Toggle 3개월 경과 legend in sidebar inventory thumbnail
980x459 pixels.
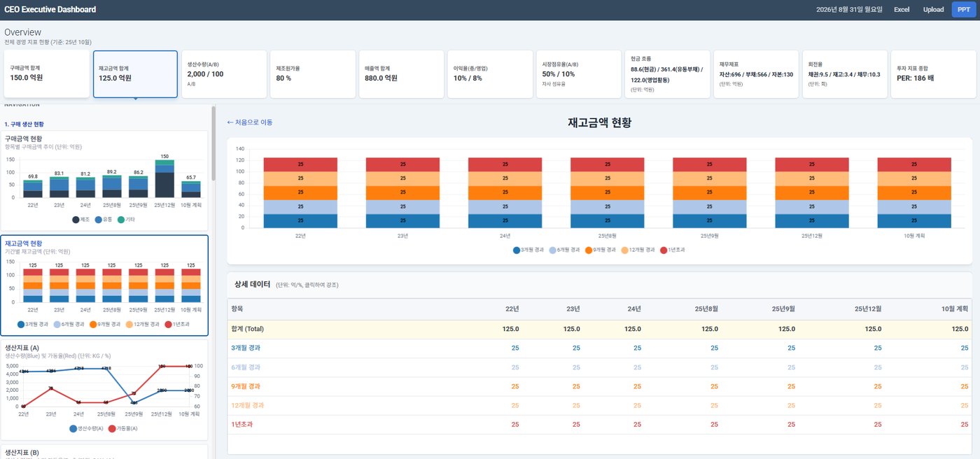[x=34, y=324]
